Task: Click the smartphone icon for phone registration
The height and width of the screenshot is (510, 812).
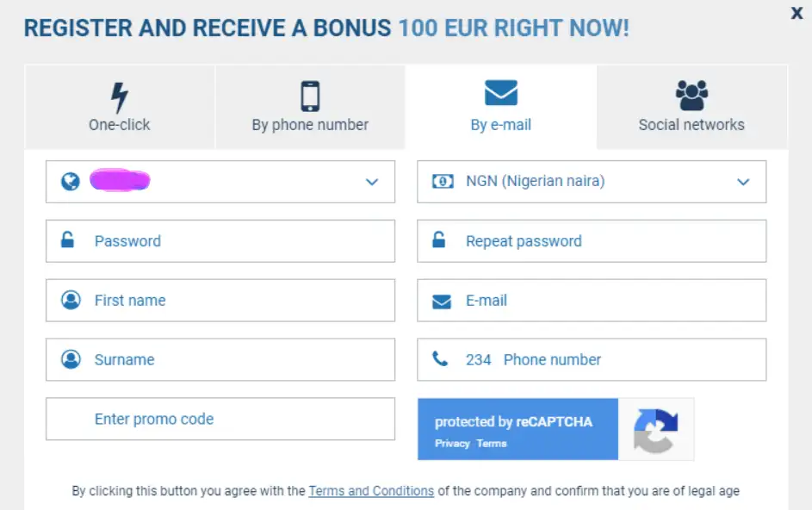Action: coord(310,96)
